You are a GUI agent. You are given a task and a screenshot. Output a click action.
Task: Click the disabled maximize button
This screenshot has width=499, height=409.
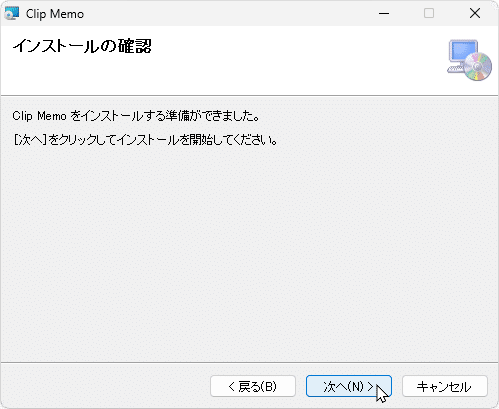tap(429, 14)
